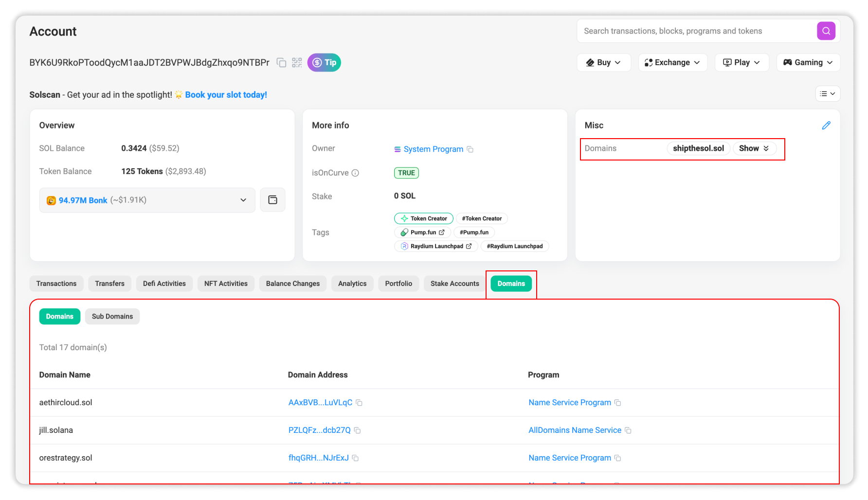Image resolution: width=868 pixels, height=500 pixels.
Task: Open the Exchange dropdown menu
Action: click(672, 63)
